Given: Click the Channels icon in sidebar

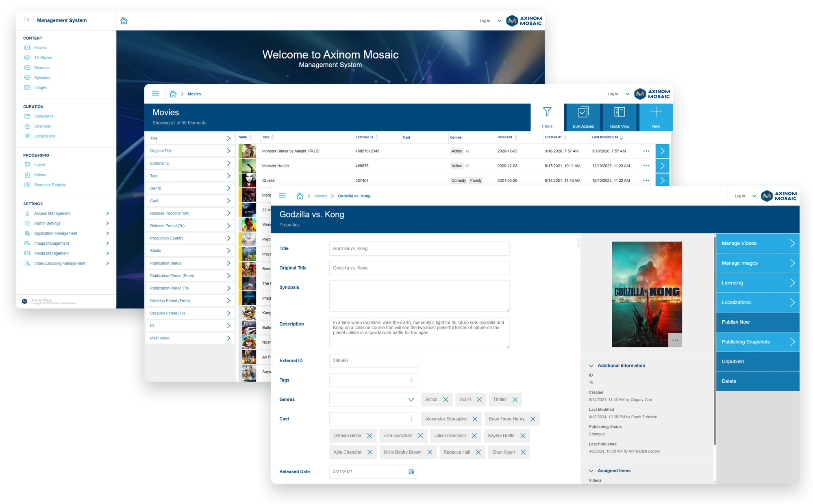Looking at the screenshot, I should (x=27, y=126).
